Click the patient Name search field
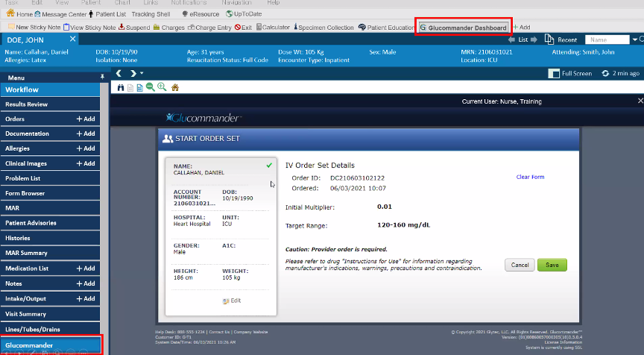Image resolution: width=644 pixels, height=355 pixels. tap(607, 40)
